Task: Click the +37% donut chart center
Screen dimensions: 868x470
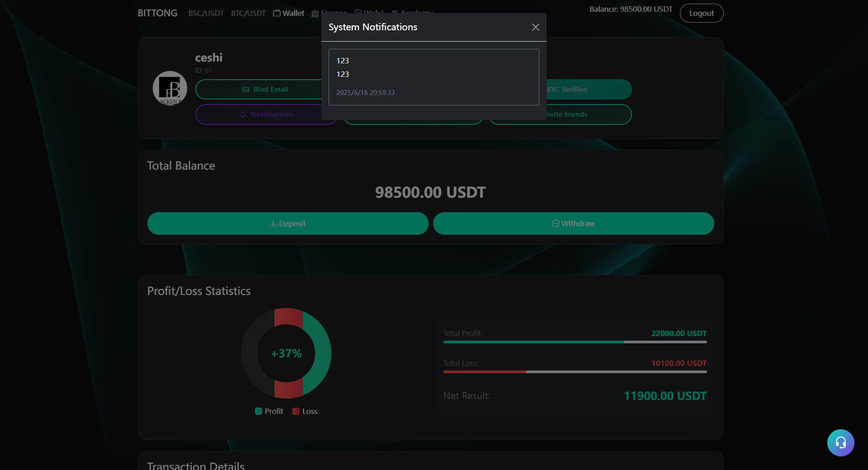Action: [286, 353]
